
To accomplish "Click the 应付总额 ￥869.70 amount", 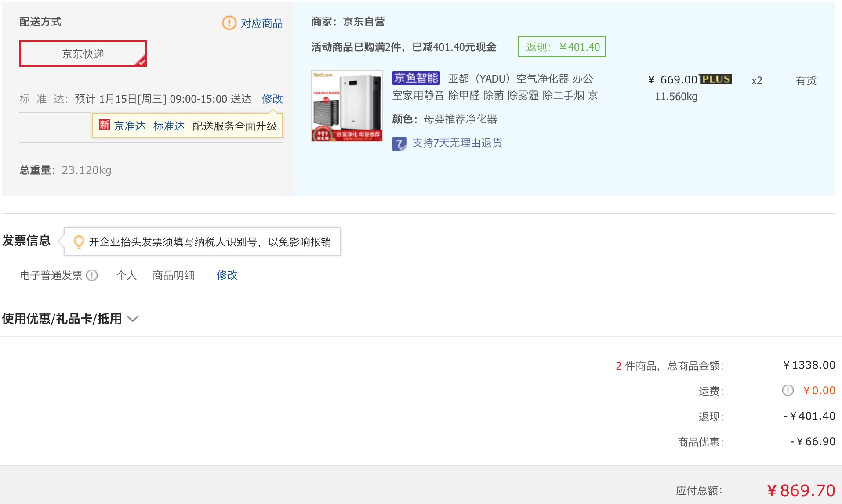I will [801, 490].
